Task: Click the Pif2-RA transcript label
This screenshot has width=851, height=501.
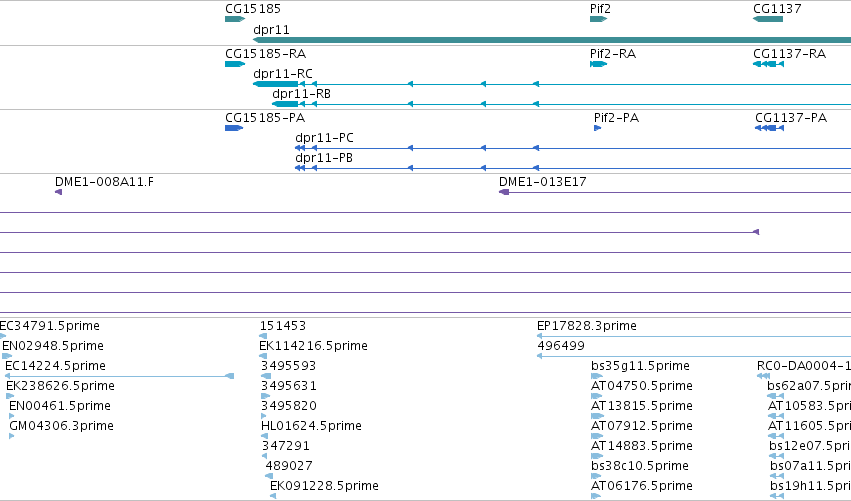Action: pyautogui.click(x=613, y=54)
